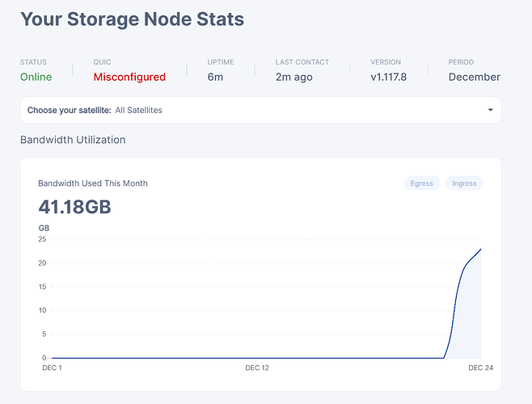Select the All Satellites value text
This screenshot has width=532, height=404.
[x=138, y=110]
